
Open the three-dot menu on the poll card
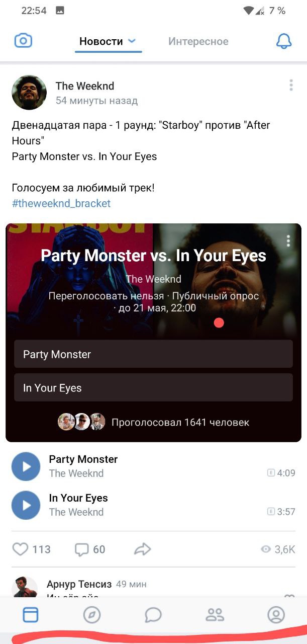288,241
